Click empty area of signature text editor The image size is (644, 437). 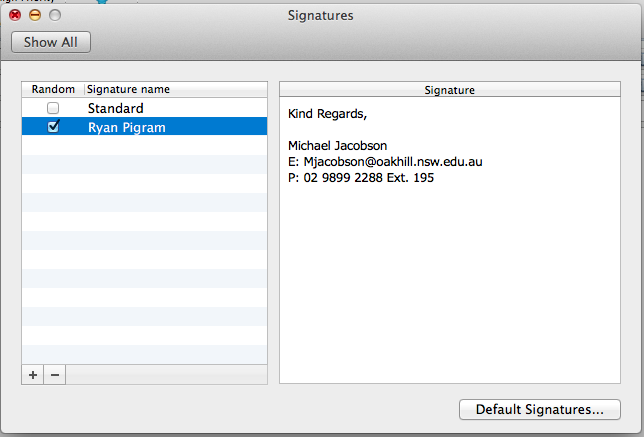450,283
